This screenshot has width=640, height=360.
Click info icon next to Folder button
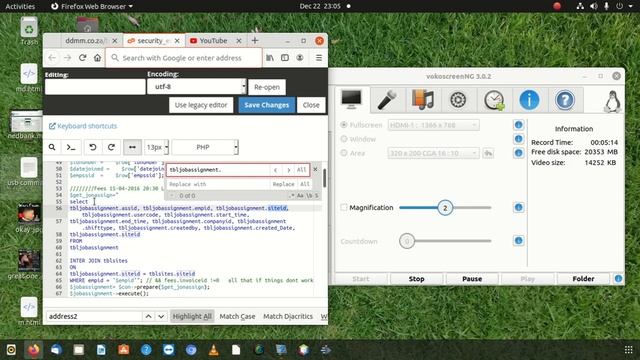coord(618,279)
